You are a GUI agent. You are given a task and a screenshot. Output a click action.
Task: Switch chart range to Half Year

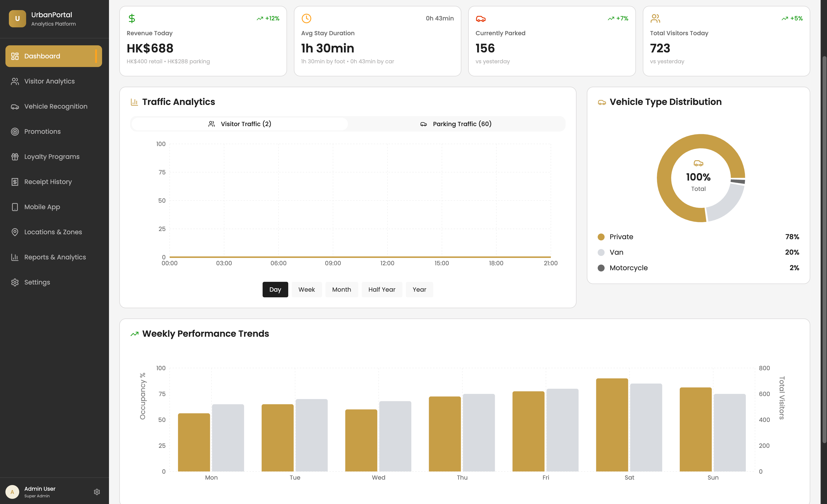pos(381,289)
